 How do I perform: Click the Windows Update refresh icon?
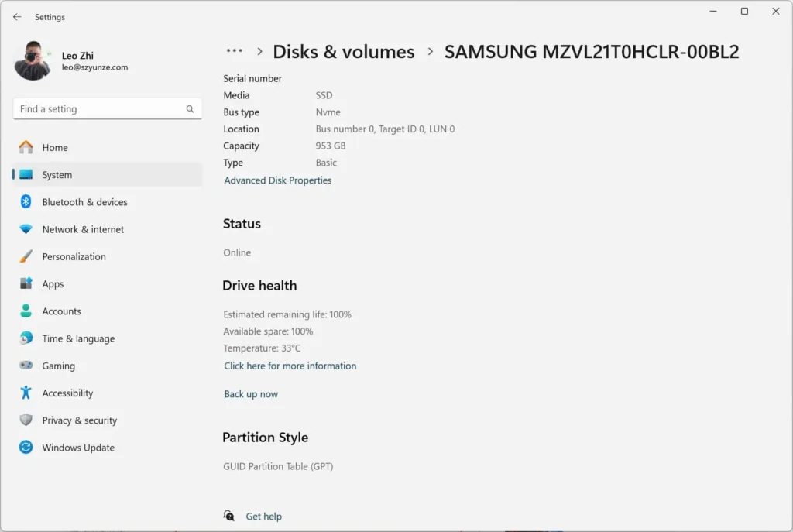coord(26,447)
